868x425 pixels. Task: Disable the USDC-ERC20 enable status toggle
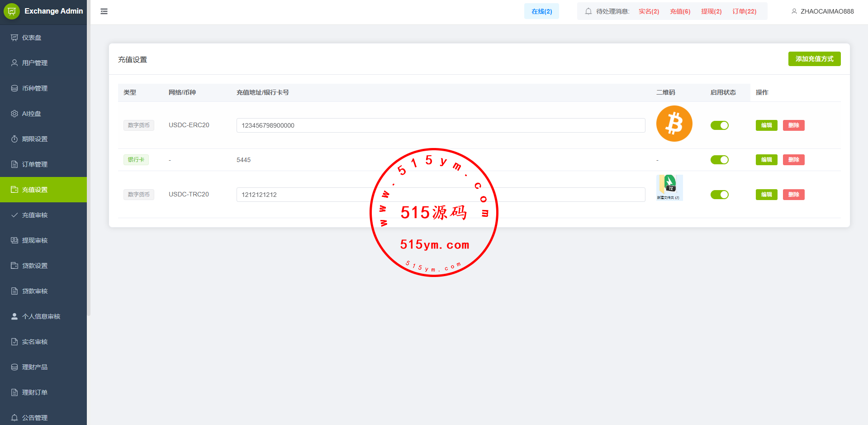coord(719,125)
